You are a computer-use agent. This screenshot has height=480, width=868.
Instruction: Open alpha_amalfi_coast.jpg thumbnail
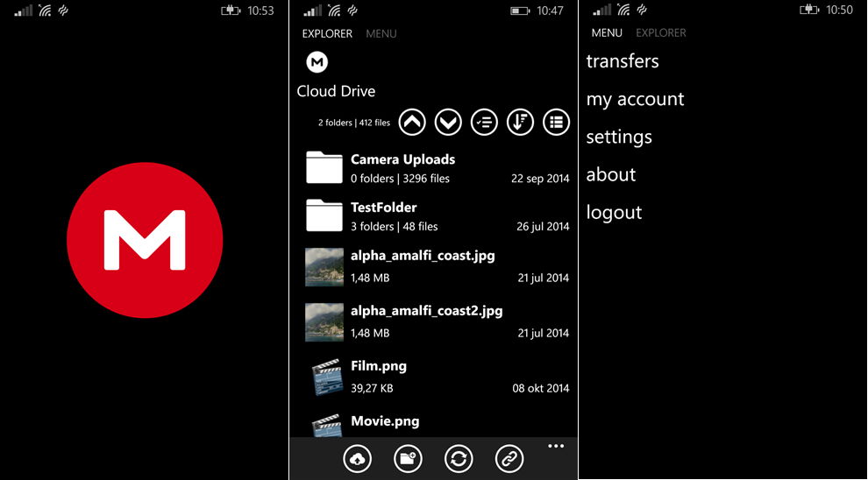pos(324,267)
